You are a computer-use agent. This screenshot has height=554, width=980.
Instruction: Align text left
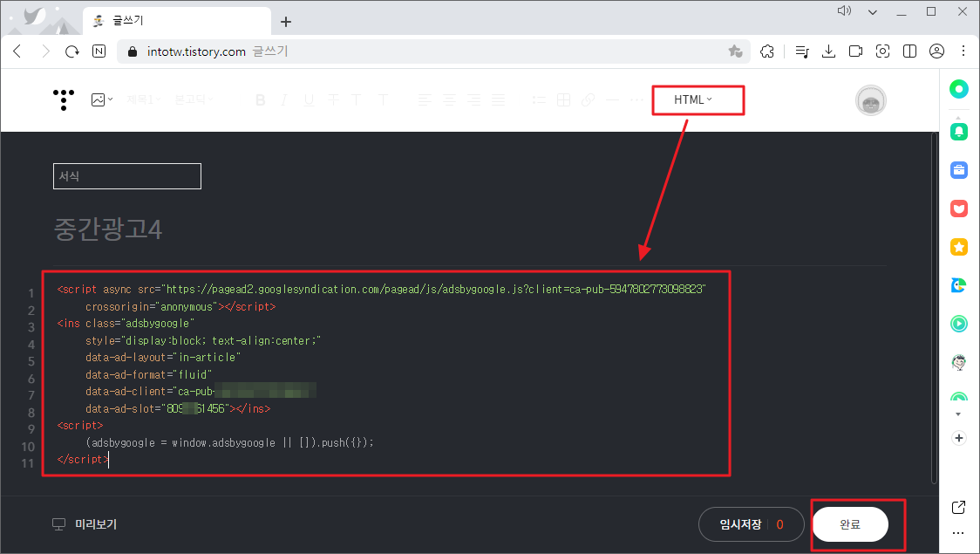point(425,100)
